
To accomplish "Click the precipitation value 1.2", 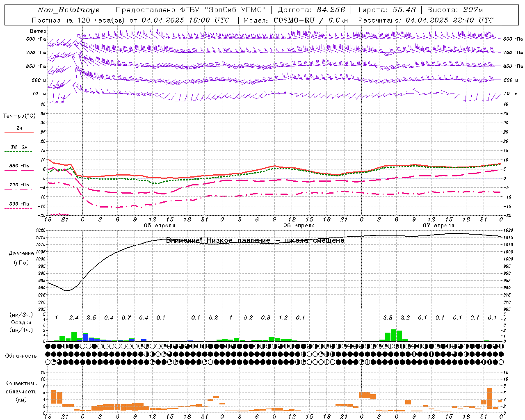I will pos(283,318).
